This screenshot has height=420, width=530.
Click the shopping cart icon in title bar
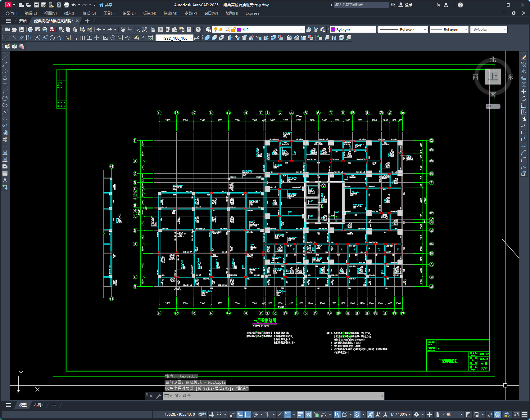438,5
